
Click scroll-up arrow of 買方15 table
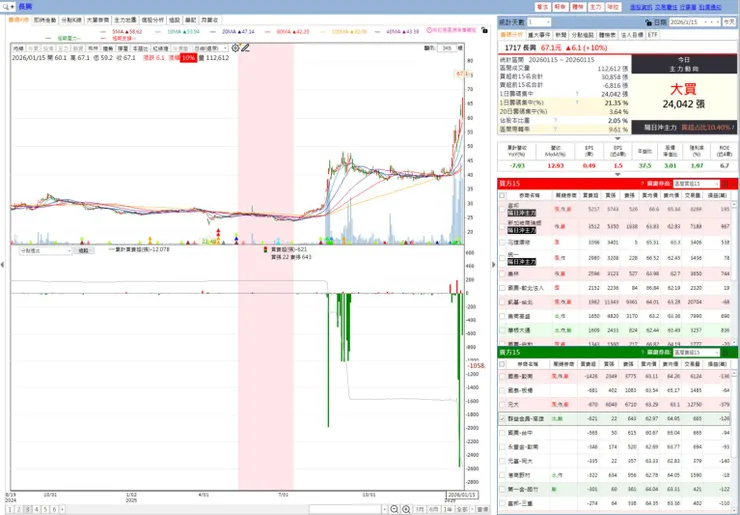click(x=734, y=204)
